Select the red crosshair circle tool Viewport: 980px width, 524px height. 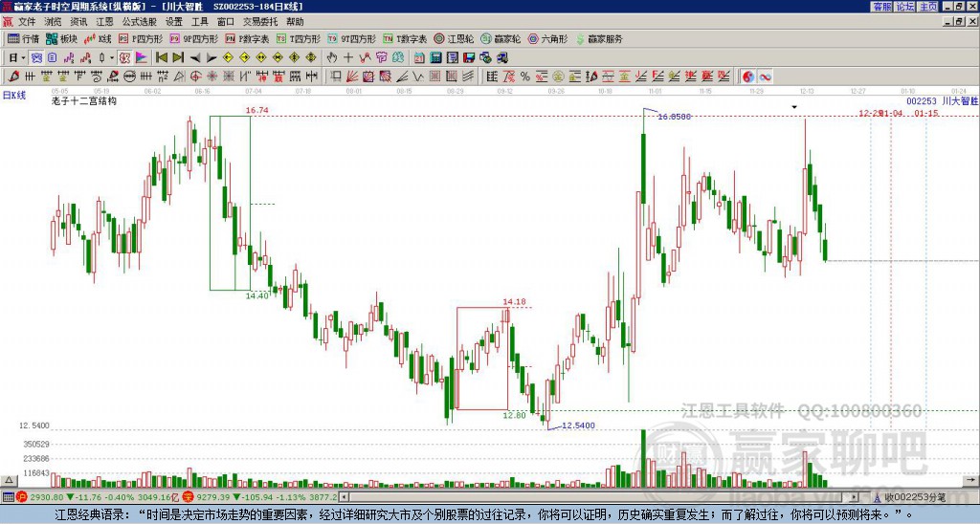click(195, 76)
